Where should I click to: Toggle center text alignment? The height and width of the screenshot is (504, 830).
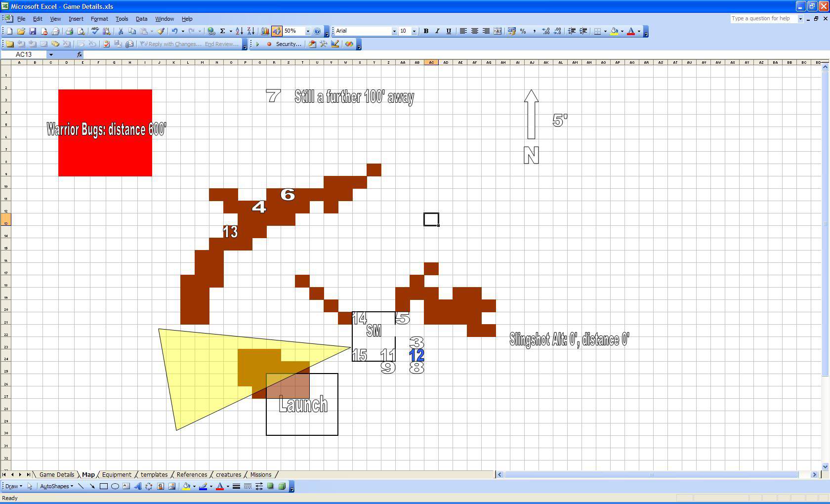475,31
